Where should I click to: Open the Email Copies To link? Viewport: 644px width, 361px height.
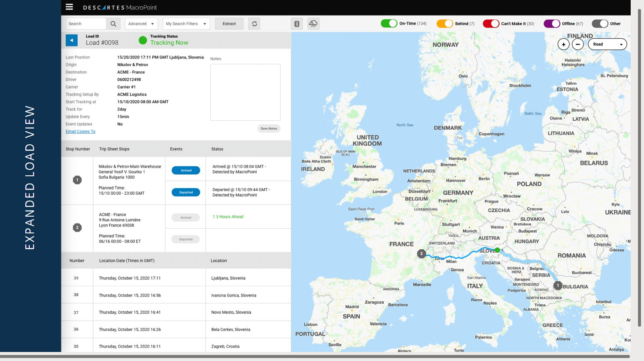[81, 132]
